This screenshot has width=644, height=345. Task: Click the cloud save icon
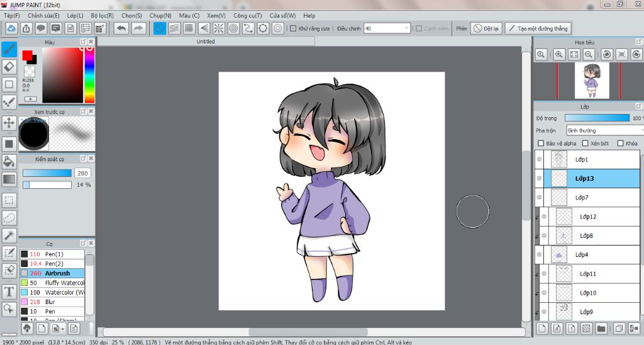pyautogui.click(x=11, y=28)
